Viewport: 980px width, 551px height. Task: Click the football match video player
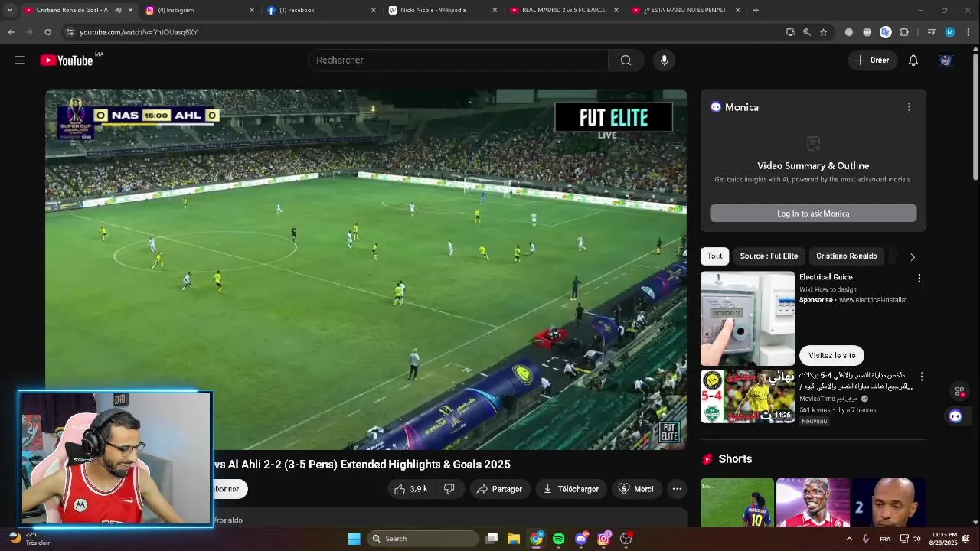pos(366,269)
